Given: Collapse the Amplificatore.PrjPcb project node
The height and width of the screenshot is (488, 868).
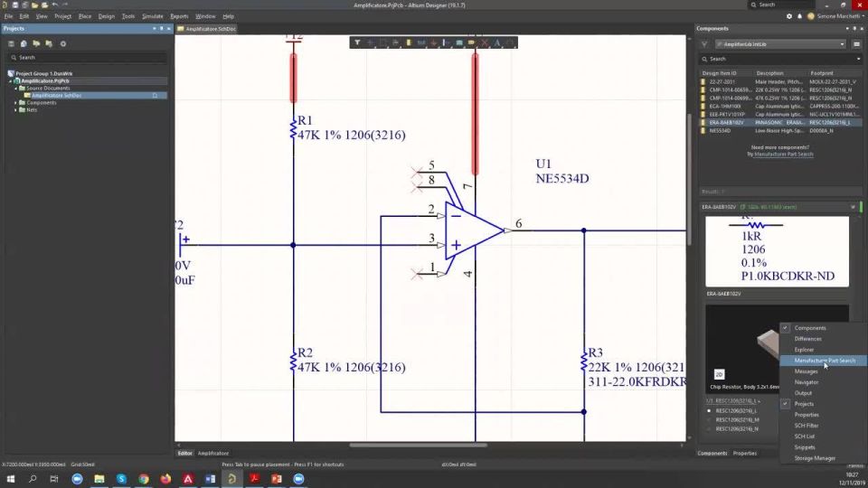Looking at the screenshot, I should click(11, 80).
